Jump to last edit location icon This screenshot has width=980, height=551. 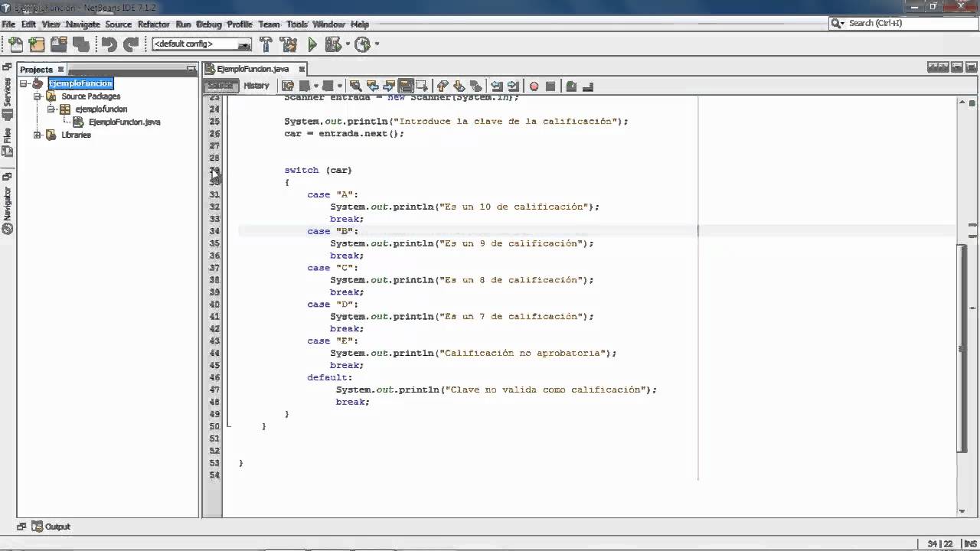point(288,86)
